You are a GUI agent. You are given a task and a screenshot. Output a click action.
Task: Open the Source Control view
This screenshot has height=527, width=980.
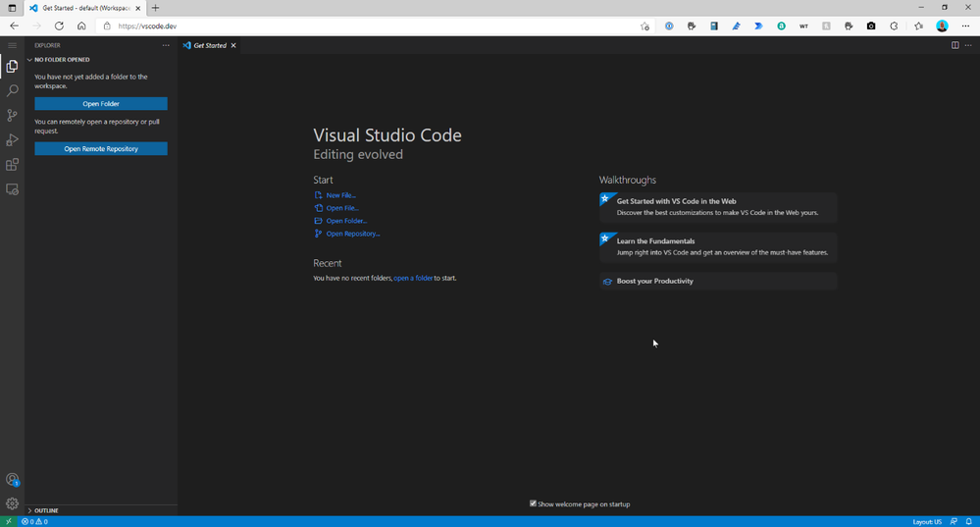tap(12, 115)
